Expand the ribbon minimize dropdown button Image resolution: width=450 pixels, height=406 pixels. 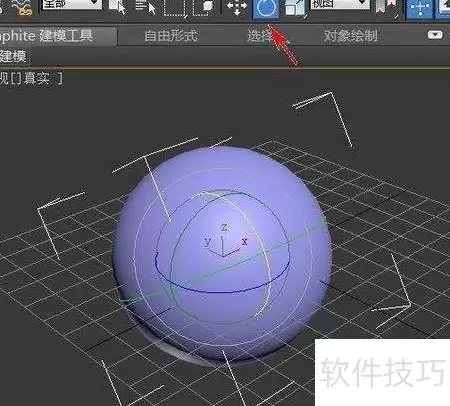tap(435, 35)
